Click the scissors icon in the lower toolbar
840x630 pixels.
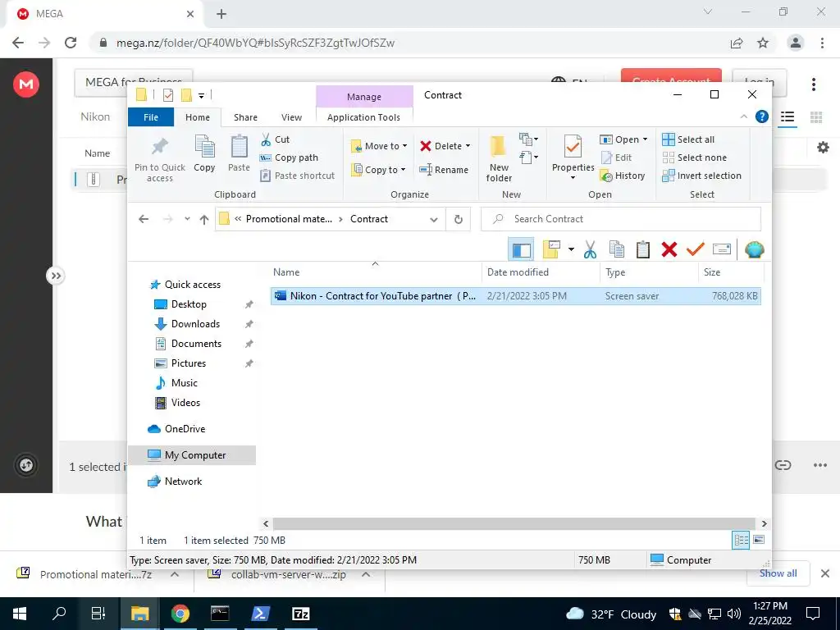coord(590,249)
